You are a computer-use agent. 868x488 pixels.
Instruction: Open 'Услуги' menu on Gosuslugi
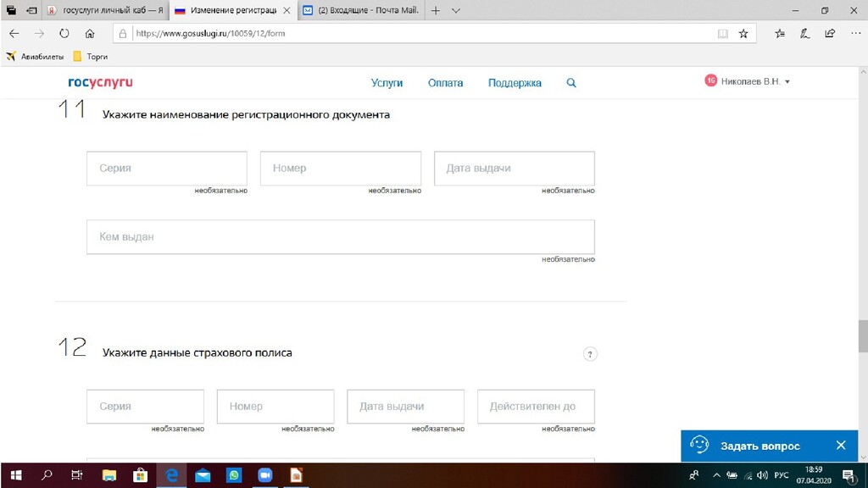(x=387, y=83)
